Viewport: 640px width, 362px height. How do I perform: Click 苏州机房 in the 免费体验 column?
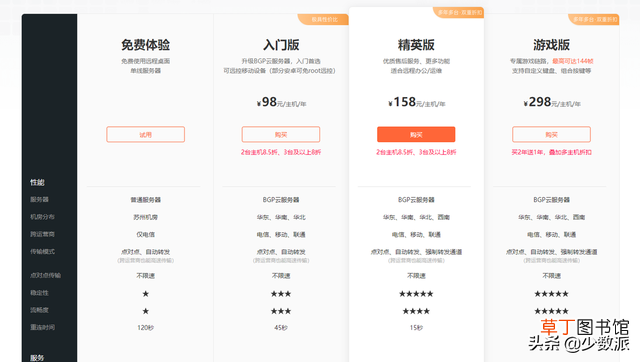point(145,217)
